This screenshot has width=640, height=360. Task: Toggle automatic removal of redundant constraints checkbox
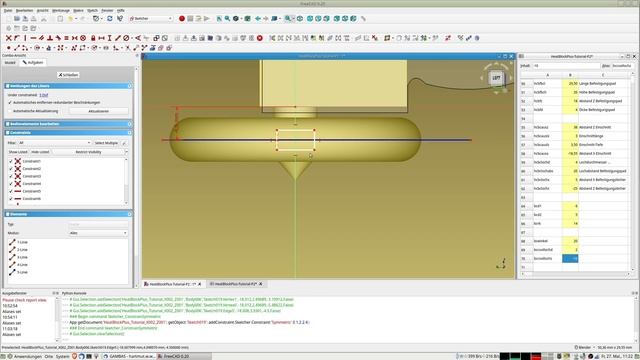(11, 102)
